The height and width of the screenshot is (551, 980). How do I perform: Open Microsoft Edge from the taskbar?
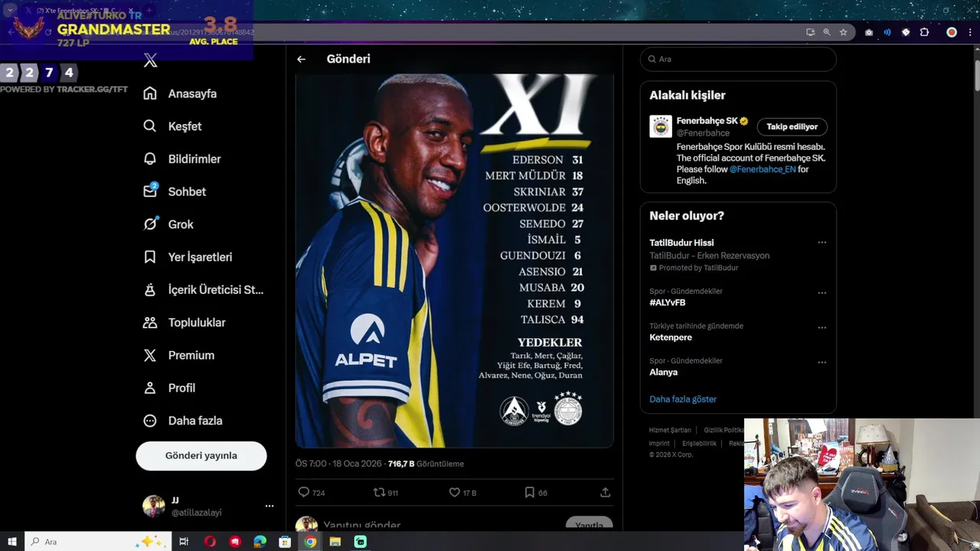[260, 542]
